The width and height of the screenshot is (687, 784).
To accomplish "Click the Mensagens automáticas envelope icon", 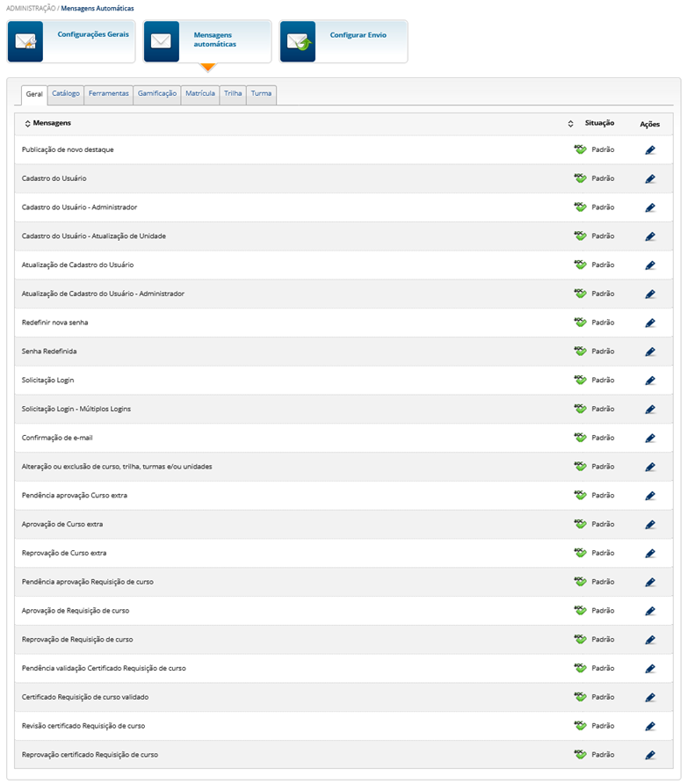I will (161, 42).
